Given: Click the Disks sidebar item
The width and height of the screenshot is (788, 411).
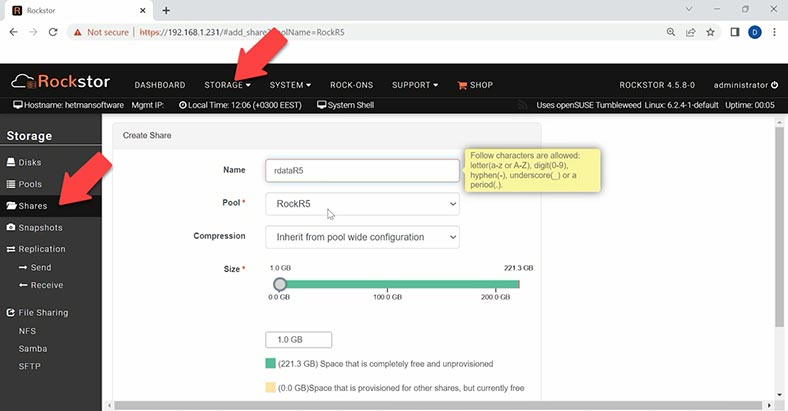Looking at the screenshot, I should 24,162.
